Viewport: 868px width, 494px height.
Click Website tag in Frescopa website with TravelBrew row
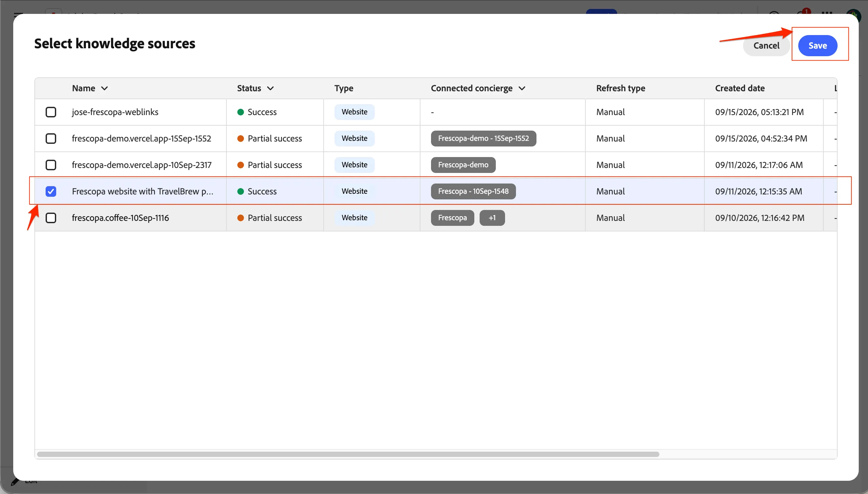click(354, 191)
